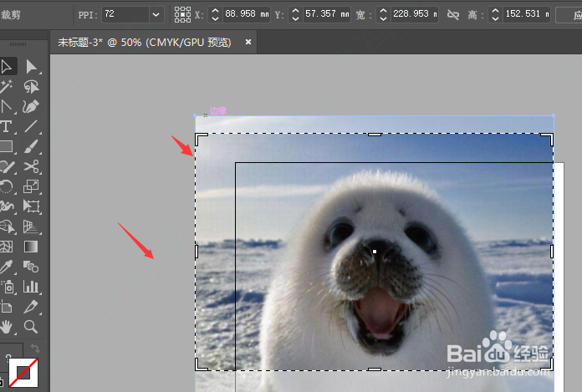Select the Type tool

pos(7,127)
